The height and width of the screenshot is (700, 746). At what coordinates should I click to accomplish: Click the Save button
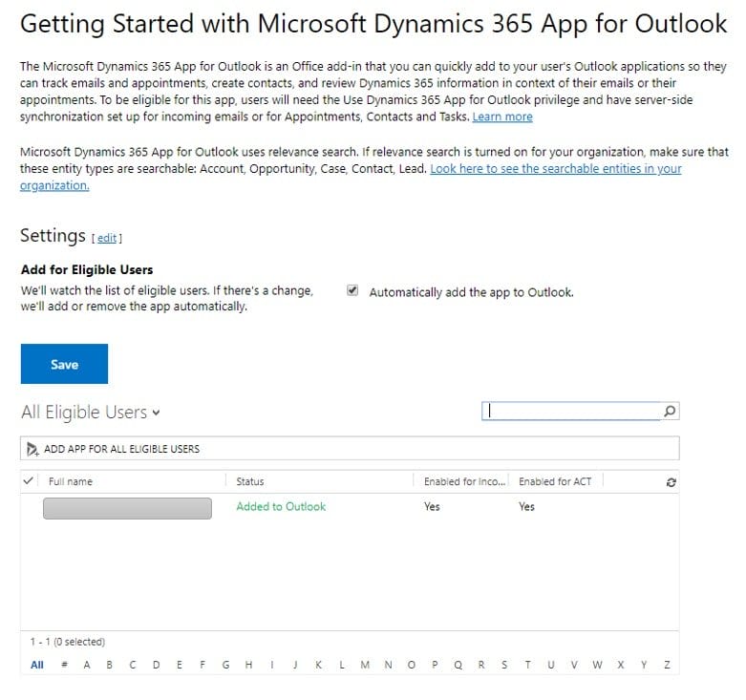click(64, 364)
